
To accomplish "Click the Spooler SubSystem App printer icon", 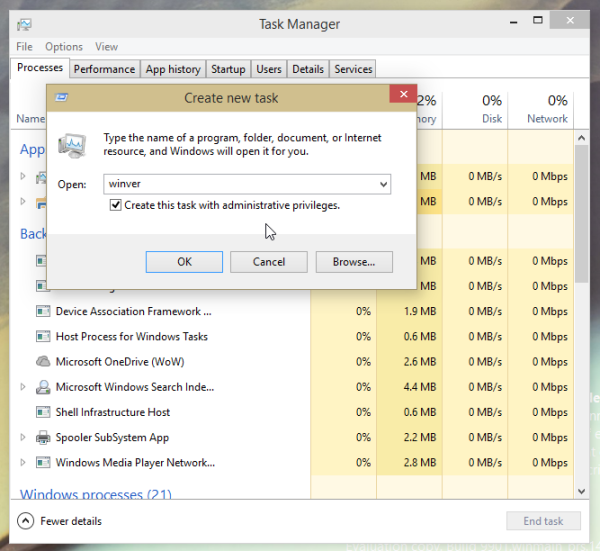I will [x=43, y=437].
